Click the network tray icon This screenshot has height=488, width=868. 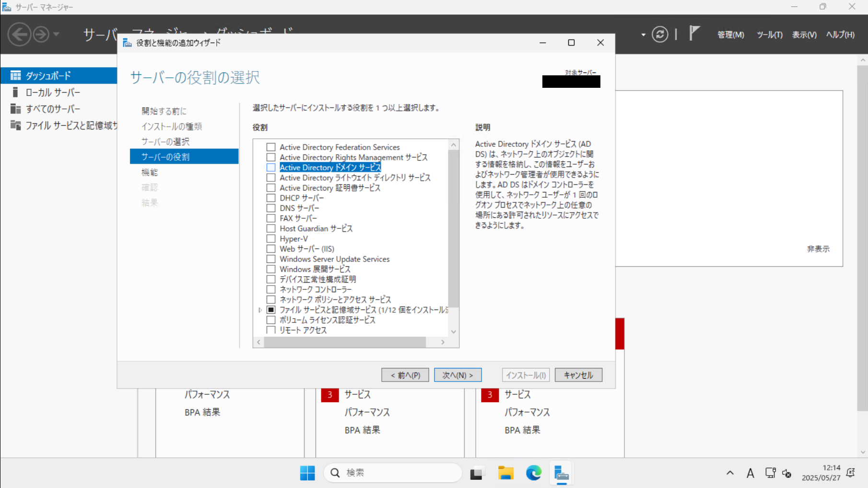coord(770,473)
